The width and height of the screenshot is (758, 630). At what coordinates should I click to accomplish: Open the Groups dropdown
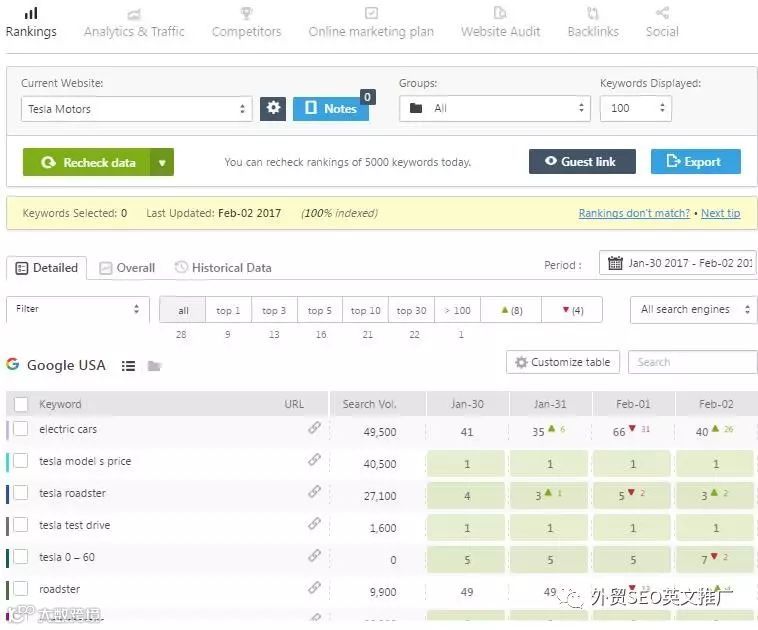pos(494,108)
